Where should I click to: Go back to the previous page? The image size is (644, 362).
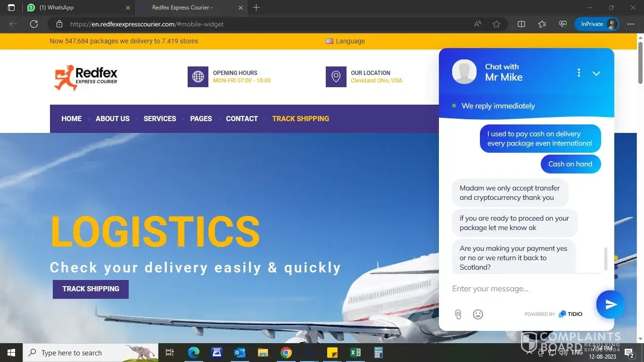tap(13, 24)
